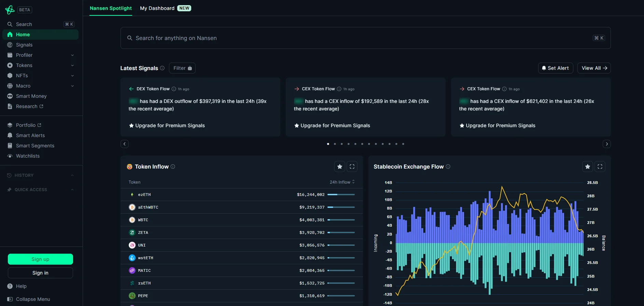Expand the Profiler submenu chevron
This screenshot has width=644, height=306.
[x=72, y=55]
